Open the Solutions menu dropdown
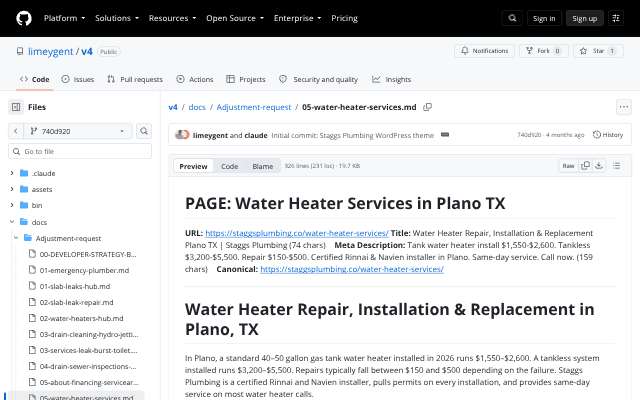The image size is (640, 400). 117,18
